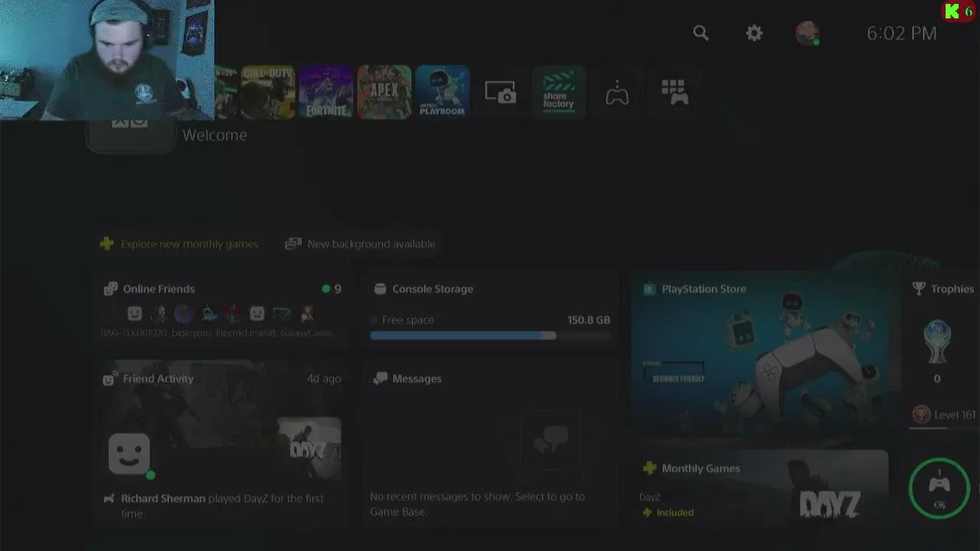Click the green online status dot beside 9
980x551 pixels.
[325, 289]
